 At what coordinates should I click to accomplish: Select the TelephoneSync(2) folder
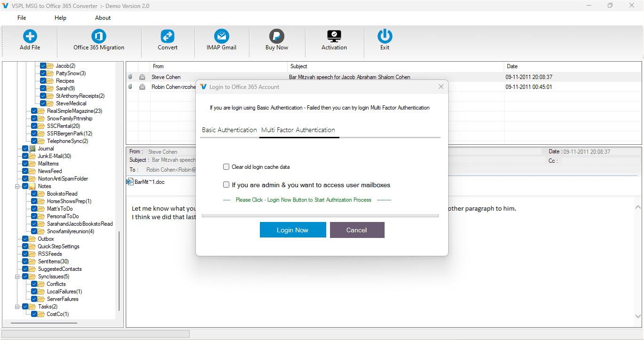[x=67, y=141]
